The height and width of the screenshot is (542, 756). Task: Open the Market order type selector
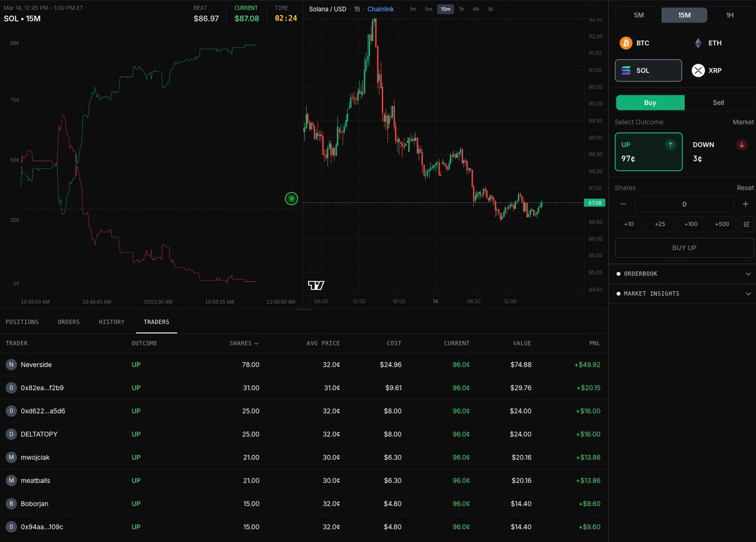click(743, 122)
